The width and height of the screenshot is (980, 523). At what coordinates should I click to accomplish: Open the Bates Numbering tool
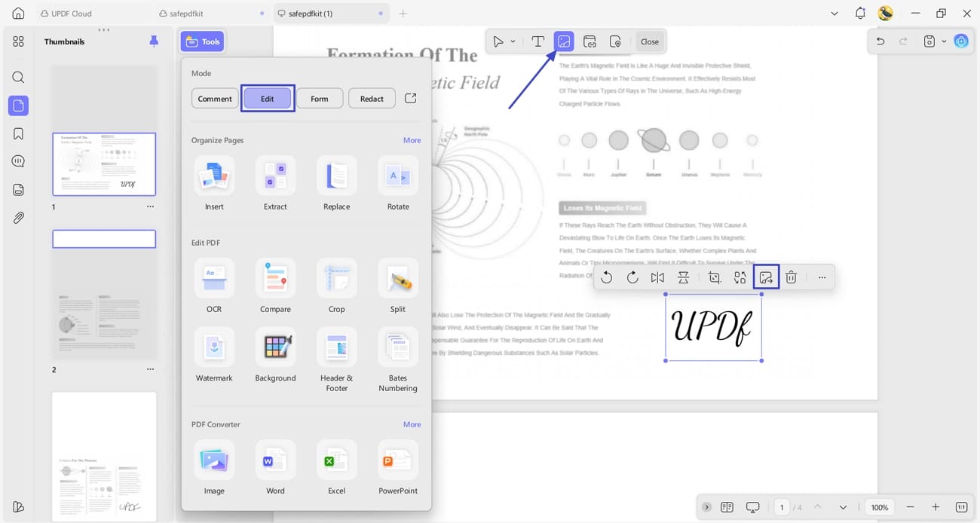pos(398,359)
